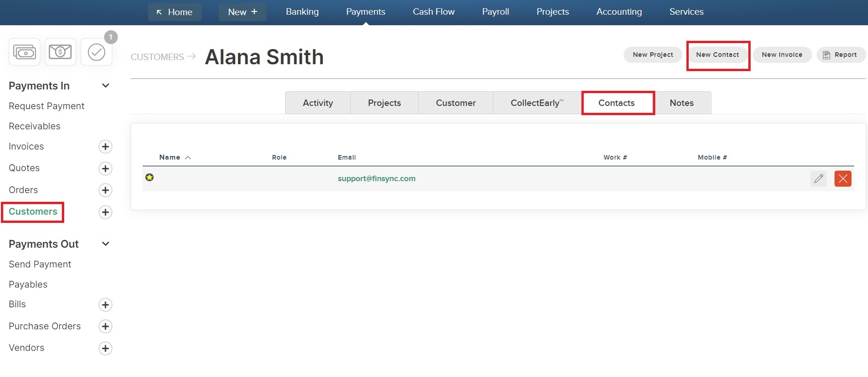Open the Cash Flow menu

(434, 12)
